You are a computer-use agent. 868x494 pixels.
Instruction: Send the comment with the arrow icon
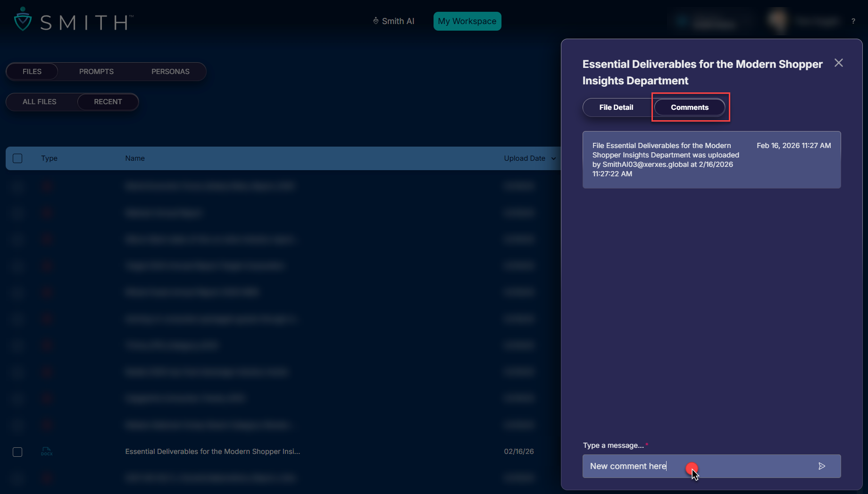pyautogui.click(x=822, y=466)
